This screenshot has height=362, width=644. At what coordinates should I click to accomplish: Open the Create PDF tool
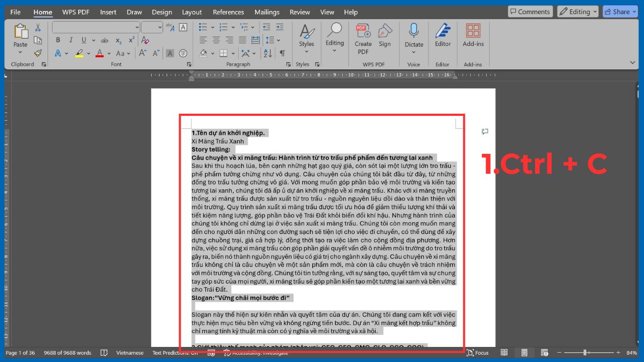pos(363,36)
